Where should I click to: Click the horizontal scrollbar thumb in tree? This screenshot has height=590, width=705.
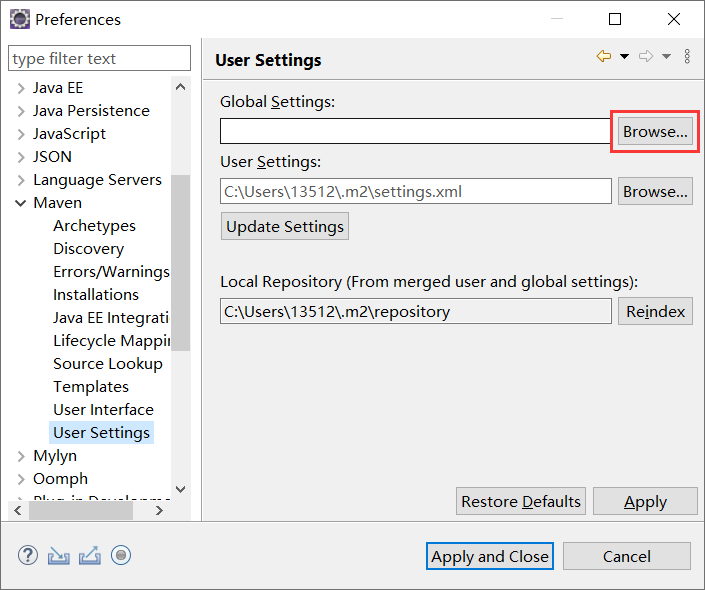coord(81,510)
